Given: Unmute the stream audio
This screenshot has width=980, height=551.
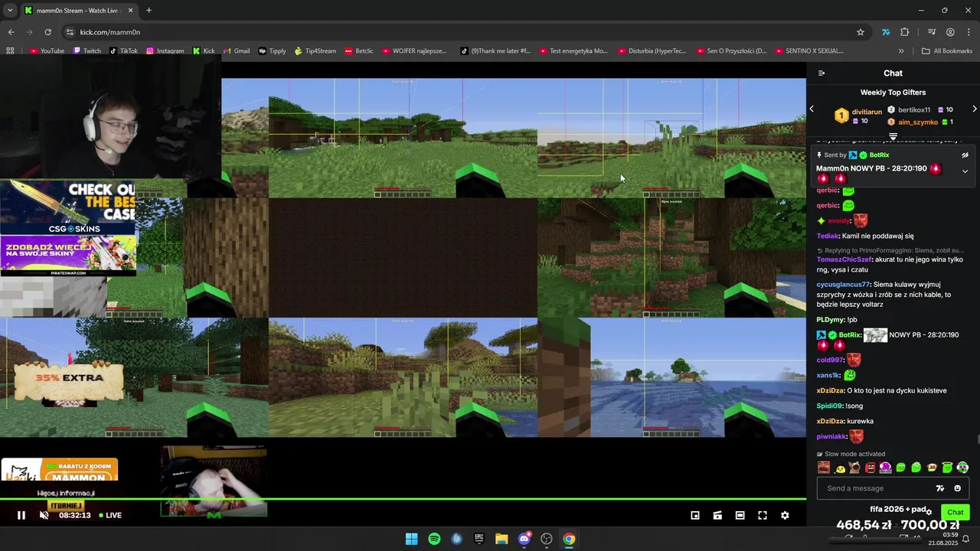Looking at the screenshot, I should point(44,515).
